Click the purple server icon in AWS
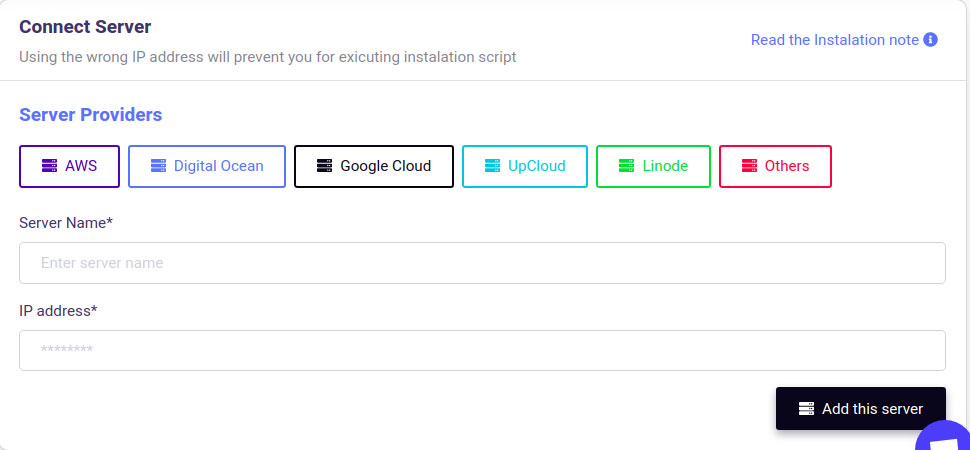970x450 pixels. point(49,166)
